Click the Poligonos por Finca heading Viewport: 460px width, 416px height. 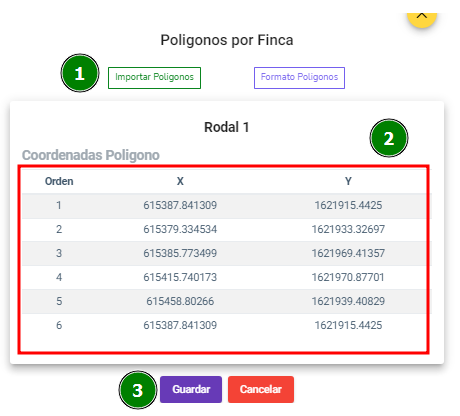(227, 40)
